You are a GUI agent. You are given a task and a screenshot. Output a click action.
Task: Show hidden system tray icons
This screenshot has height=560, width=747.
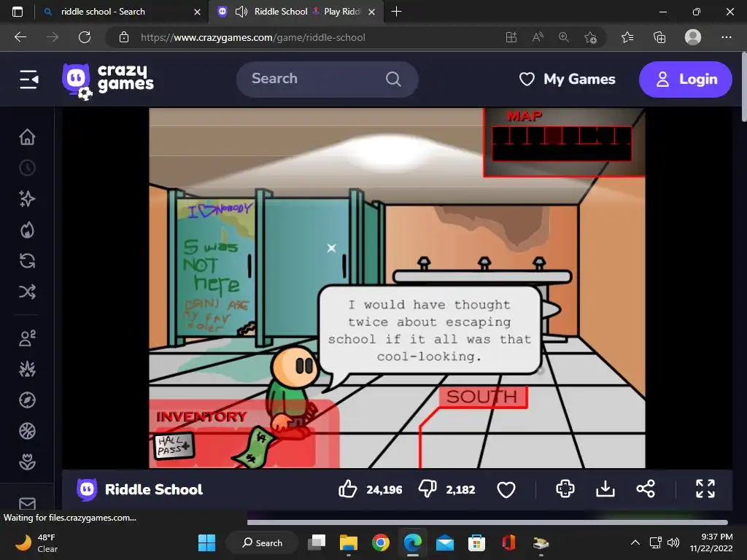pos(635,542)
